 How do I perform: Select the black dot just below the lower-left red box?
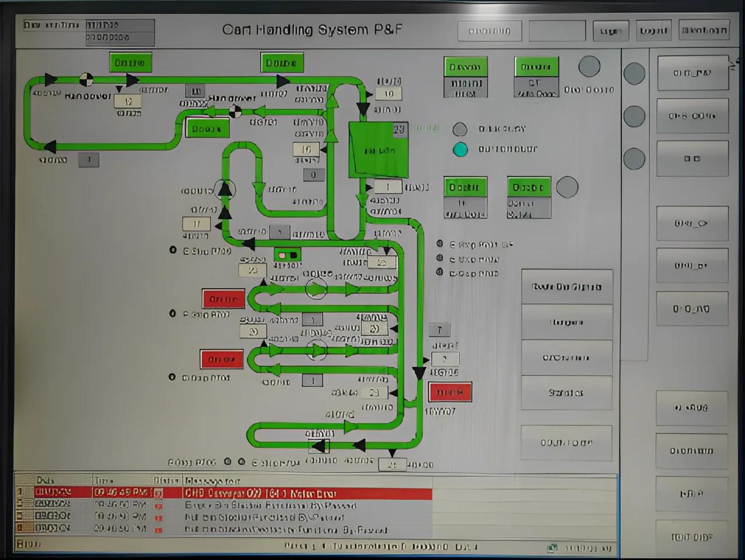tap(172, 377)
